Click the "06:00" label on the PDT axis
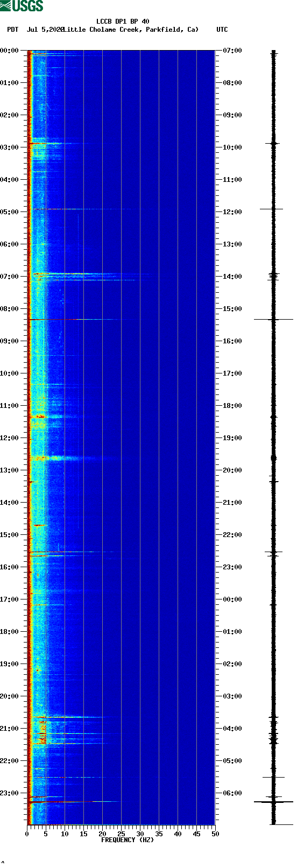Image resolution: width=297 pixels, height=868 pixels. (9, 244)
